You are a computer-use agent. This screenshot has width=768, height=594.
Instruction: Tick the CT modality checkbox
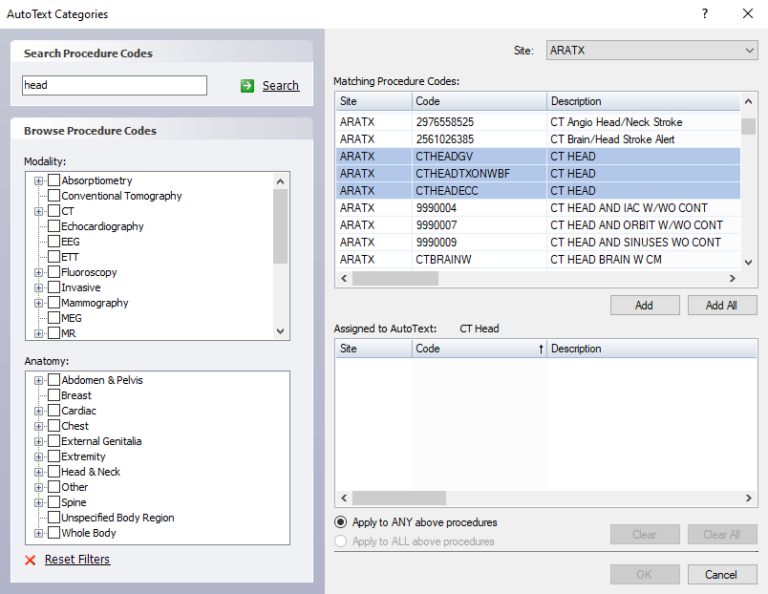point(54,211)
